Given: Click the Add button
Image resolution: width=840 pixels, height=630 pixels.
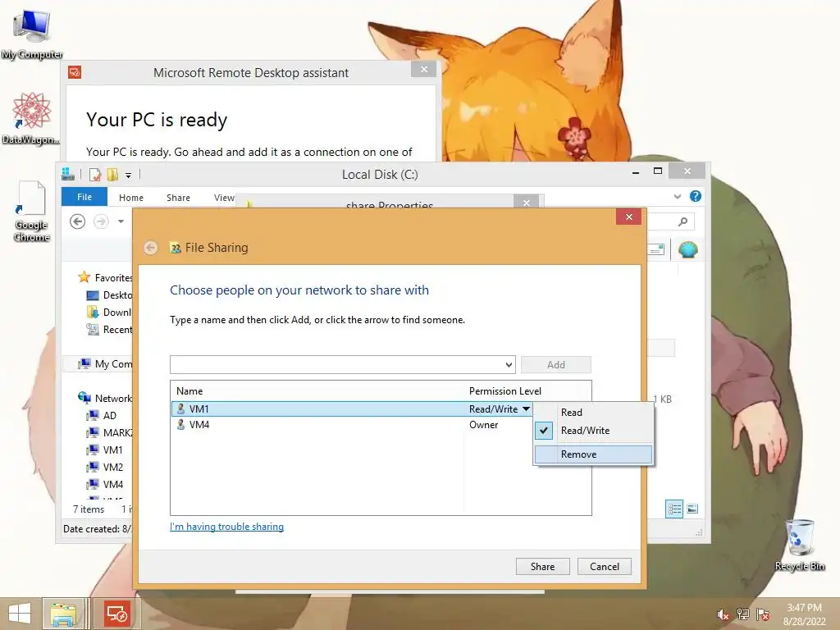Looking at the screenshot, I should tap(556, 365).
